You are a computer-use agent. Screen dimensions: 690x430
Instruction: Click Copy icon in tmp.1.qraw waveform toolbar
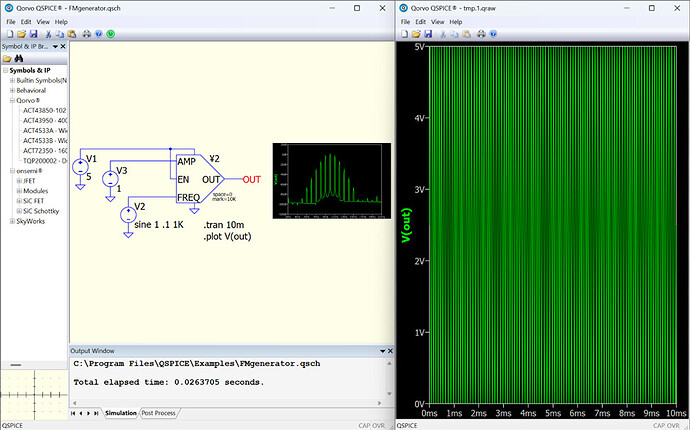455,34
